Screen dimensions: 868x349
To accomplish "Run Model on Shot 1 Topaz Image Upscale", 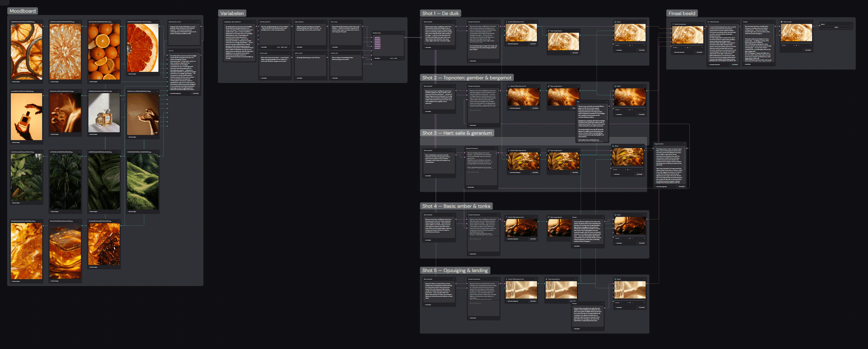I will [x=574, y=53].
